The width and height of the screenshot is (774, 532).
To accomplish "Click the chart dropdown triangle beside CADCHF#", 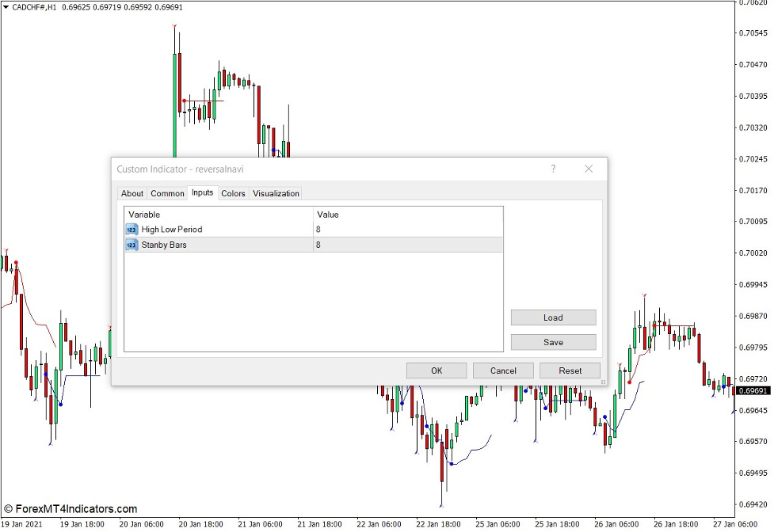I will tap(6, 7).
